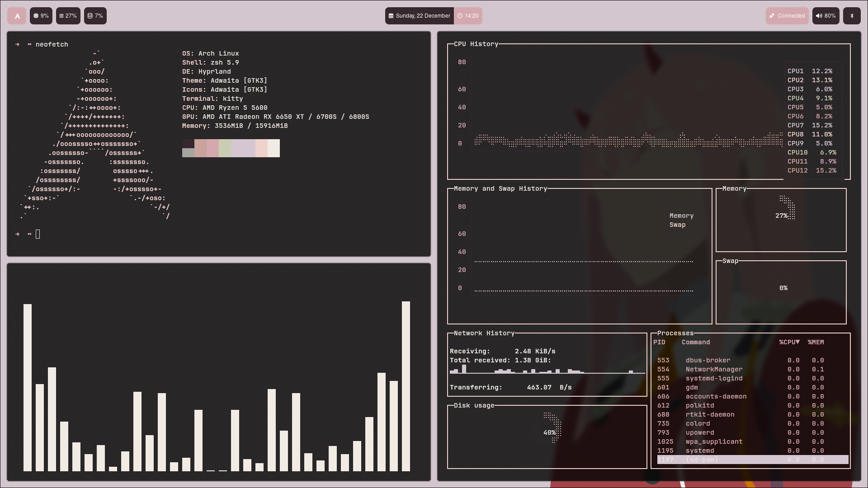Open the Bluetooth icon in top bar
Viewport: 868px width, 488px height.
tap(852, 16)
